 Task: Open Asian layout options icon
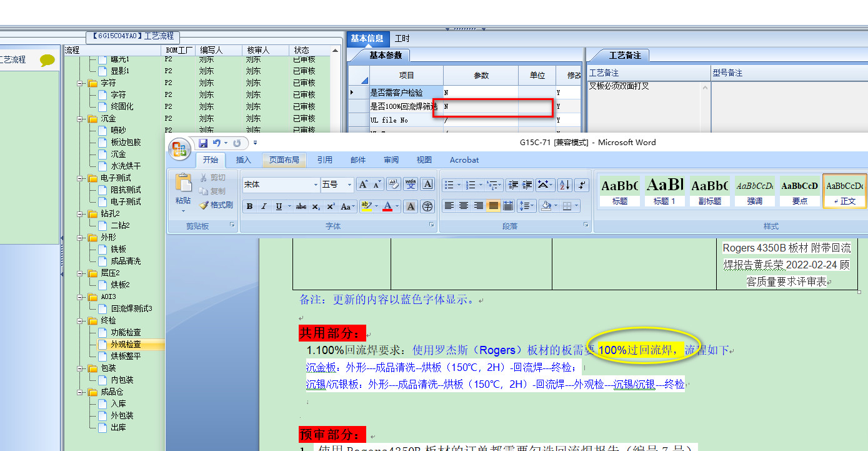tap(545, 185)
